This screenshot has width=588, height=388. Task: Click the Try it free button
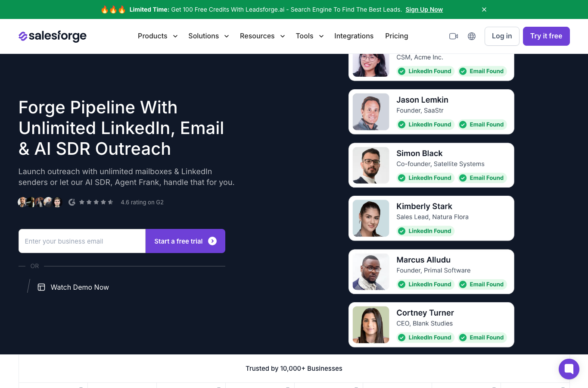point(546,36)
